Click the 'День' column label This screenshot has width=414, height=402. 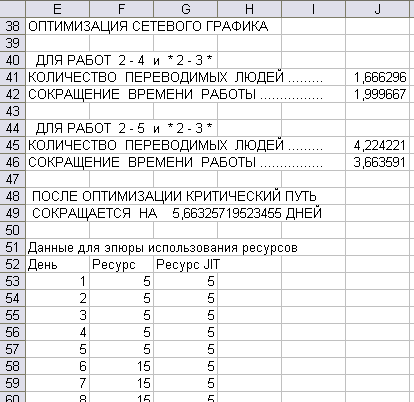[42, 265]
